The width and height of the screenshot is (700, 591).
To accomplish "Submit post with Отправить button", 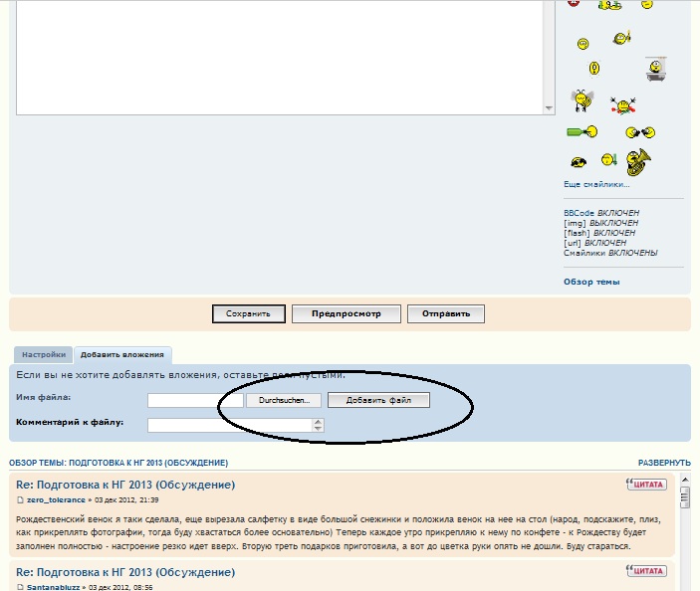I will (445, 313).
